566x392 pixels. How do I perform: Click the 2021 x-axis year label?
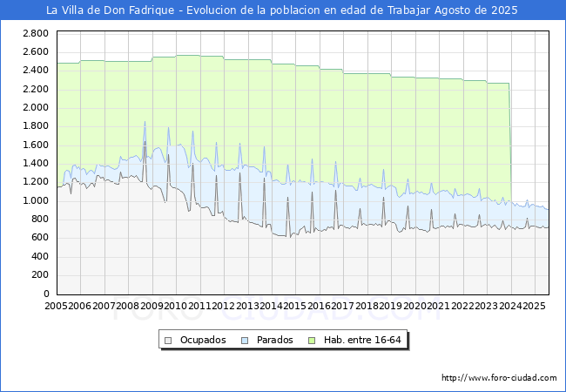pos(439,306)
